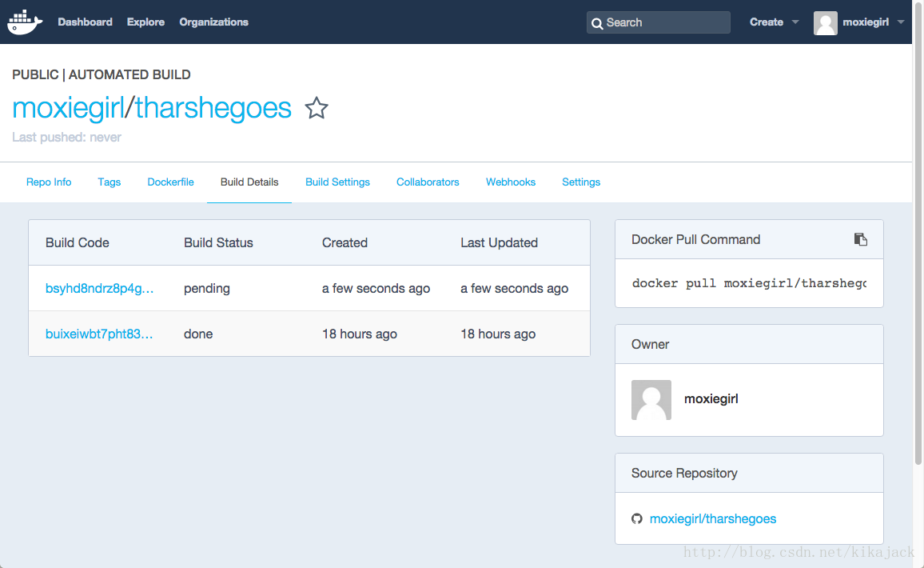Click the moxiegirl username in the top bar
Viewport: 924px width, 568px height.
pos(866,22)
